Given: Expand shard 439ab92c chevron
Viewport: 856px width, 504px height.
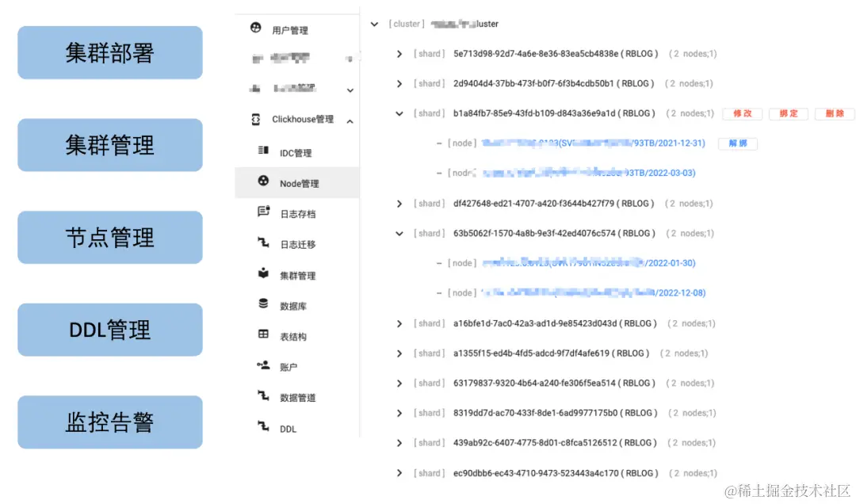Looking at the screenshot, I should (399, 443).
